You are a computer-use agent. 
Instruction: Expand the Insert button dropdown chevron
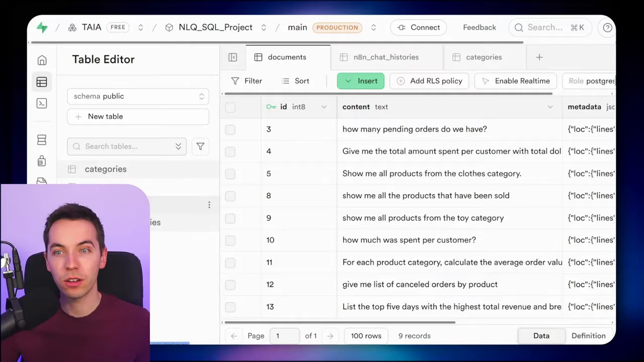[348, 81]
